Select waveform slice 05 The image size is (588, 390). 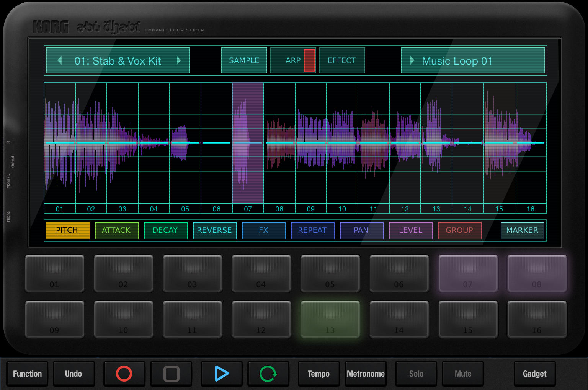185,148
